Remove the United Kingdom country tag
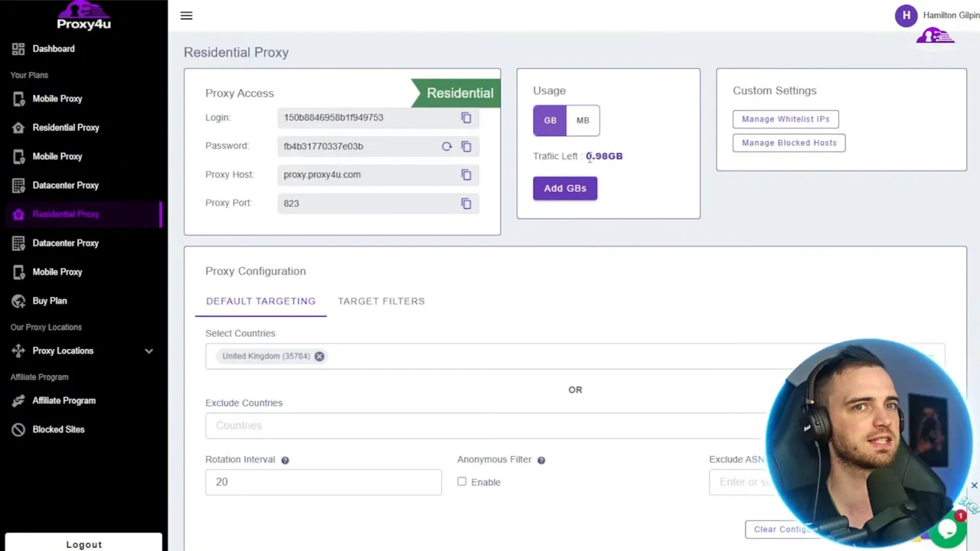Viewport: 980px width, 551px height. (x=319, y=355)
